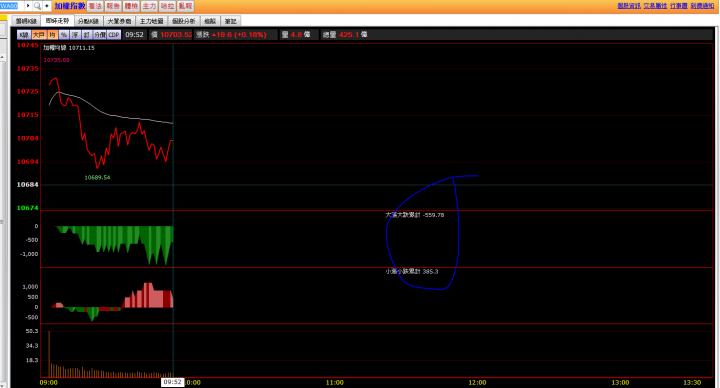Screen dimensions: 720x388
Task: Open the 亂報 button in the top bar
Action: point(186,6)
